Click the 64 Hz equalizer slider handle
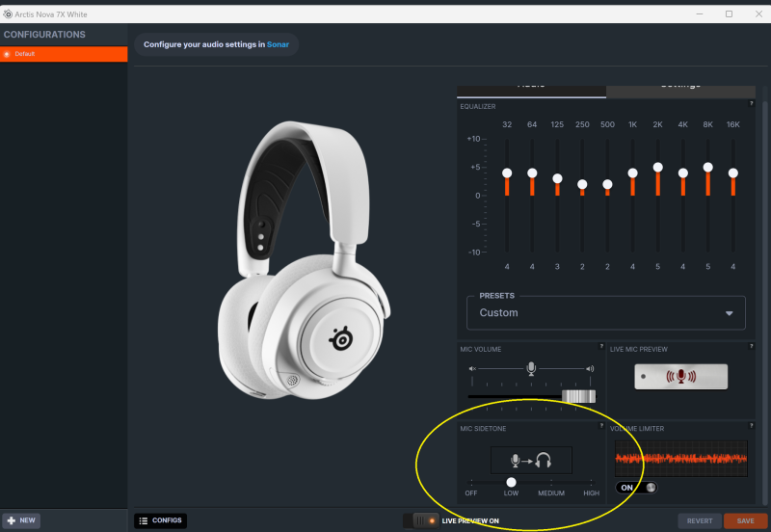Viewport: 771px width, 532px height. (532, 173)
